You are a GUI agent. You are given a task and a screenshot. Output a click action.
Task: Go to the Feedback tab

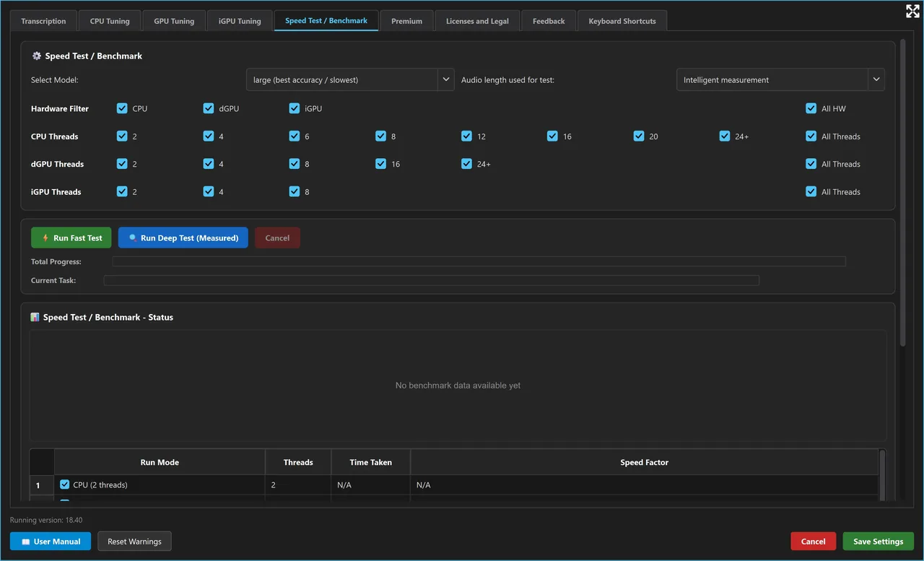549,21
